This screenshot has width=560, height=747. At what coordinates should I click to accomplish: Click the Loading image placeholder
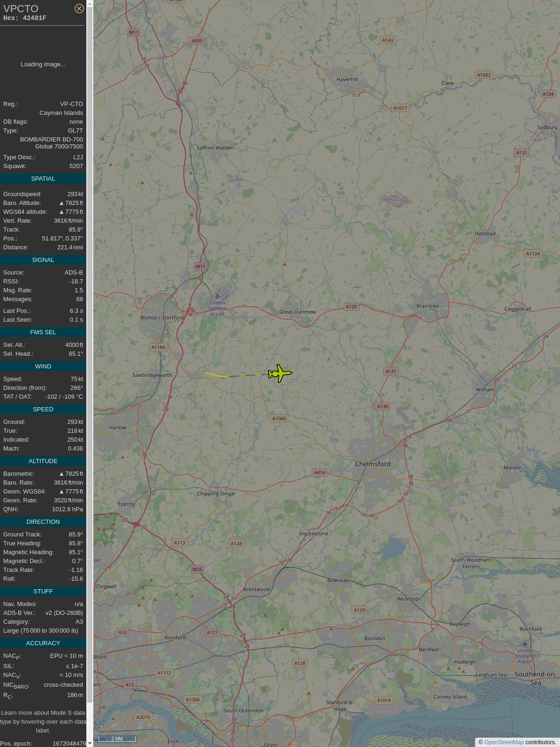point(43,64)
